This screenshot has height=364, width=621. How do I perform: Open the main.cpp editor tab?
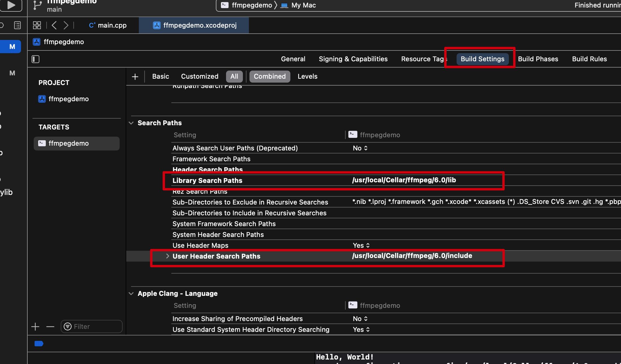pos(108,25)
